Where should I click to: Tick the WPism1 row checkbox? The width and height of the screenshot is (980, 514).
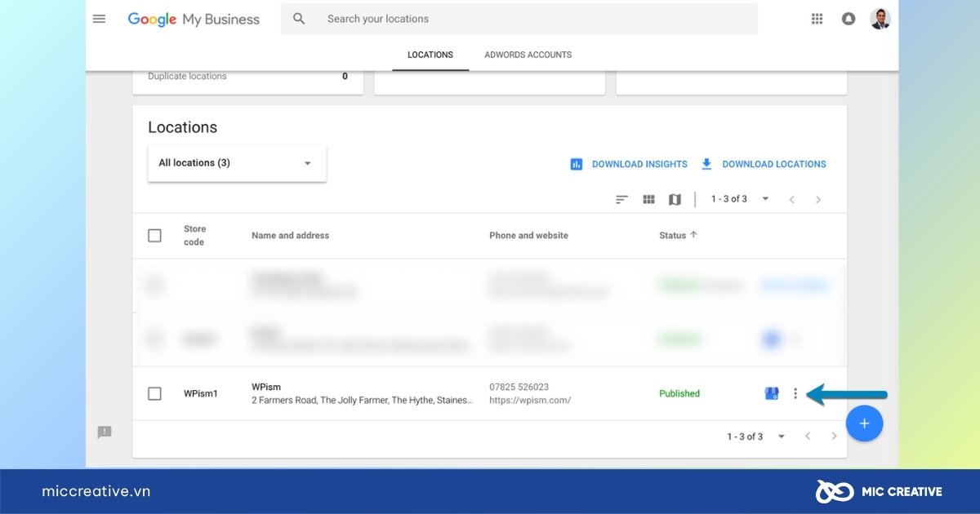pos(154,394)
